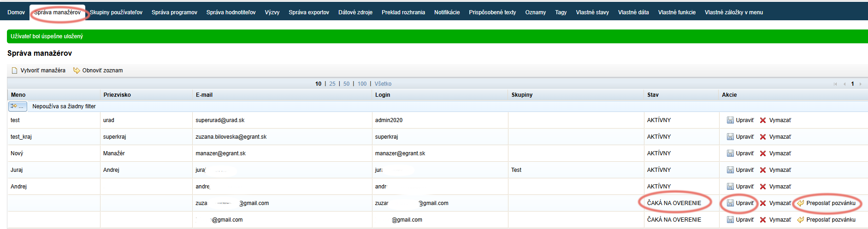Show all records via Všetko
Image resolution: width=868 pixels, height=229 pixels.
pyautogui.click(x=383, y=84)
